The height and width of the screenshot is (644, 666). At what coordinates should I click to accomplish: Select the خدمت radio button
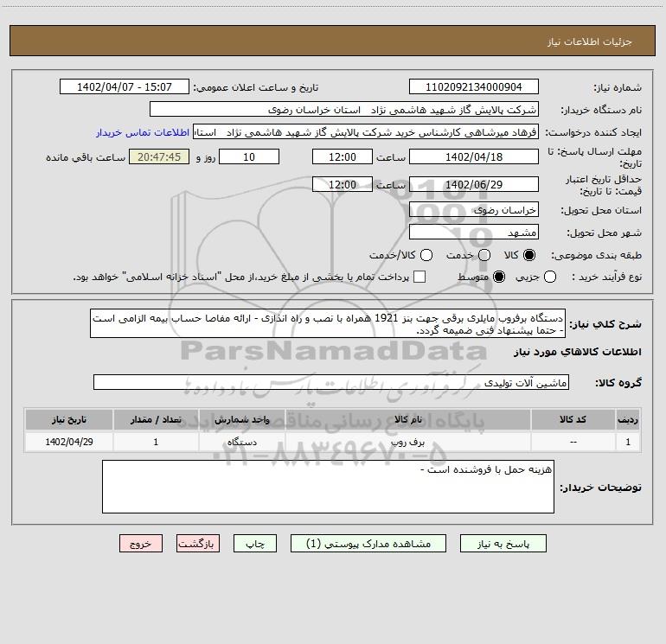coord(484,255)
